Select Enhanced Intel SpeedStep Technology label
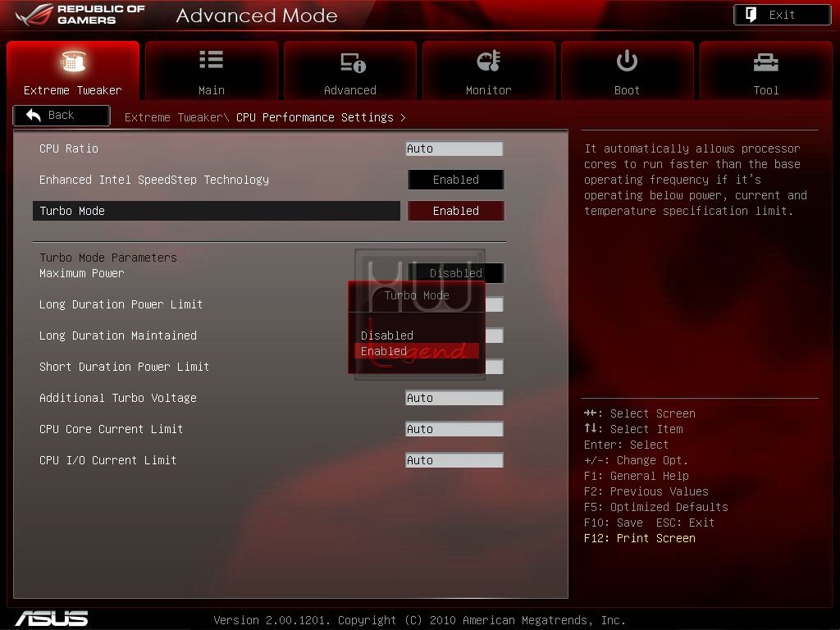Image resolution: width=840 pixels, height=630 pixels. coord(154,180)
